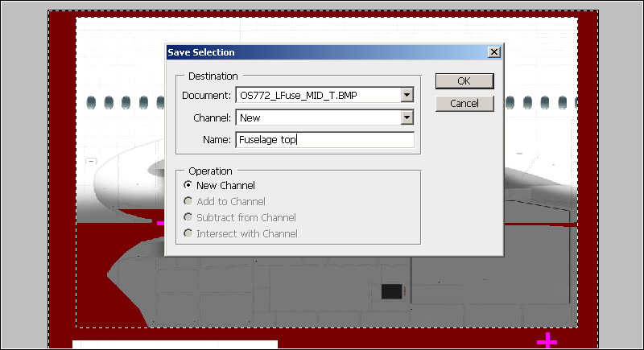Click the OS772_LFuse_MID_T.BMP document field
This screenshot has height=350, width=644.
click(318, 95)
